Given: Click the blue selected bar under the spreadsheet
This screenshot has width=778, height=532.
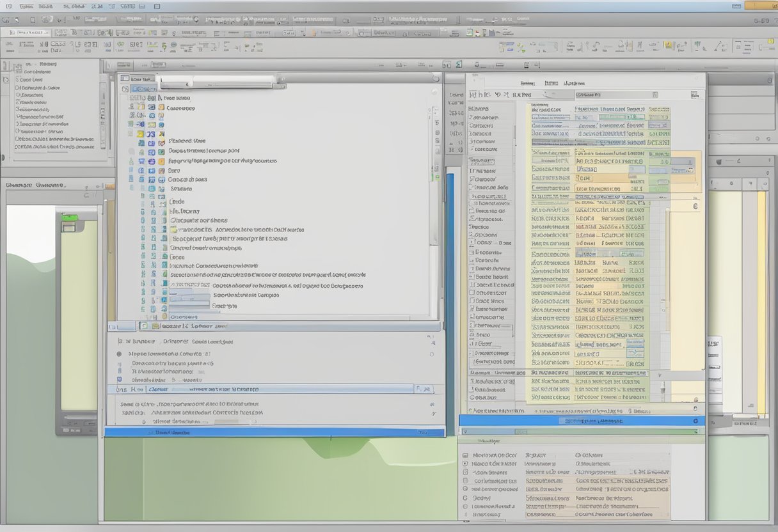Looking at the screenshot, I should tap(581, 421).
